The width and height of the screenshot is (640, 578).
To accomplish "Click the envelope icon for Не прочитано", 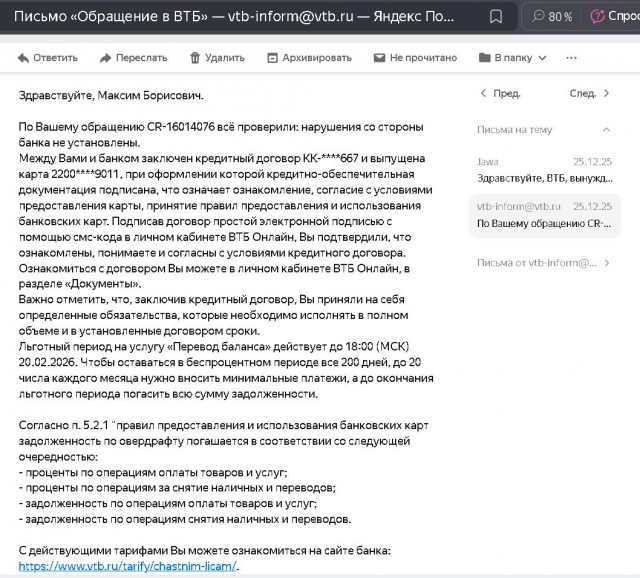I will [x=380, y=58].
